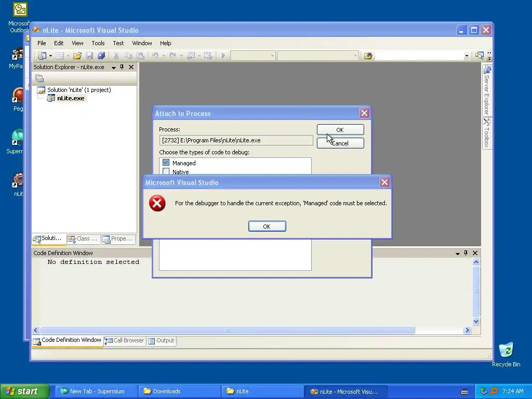Open the New Project dropdown arrow
Image resolution: width=532 pixels, height=399 pixels.
point(50,56)
